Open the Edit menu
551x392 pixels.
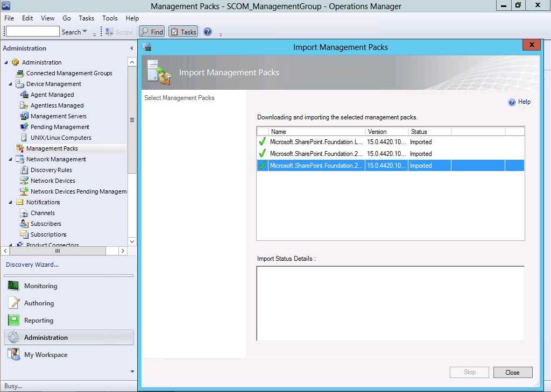27,18
